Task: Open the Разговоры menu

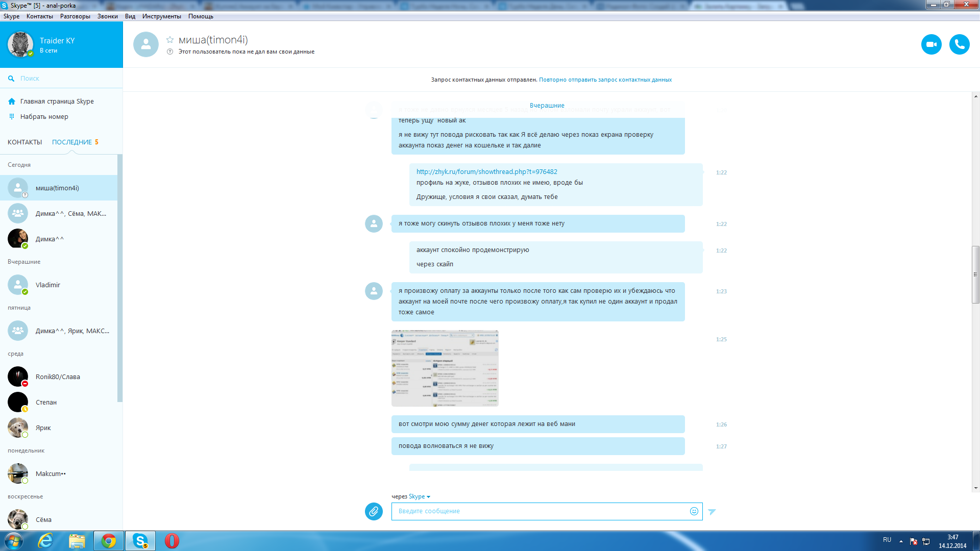Action: point(75,16)
